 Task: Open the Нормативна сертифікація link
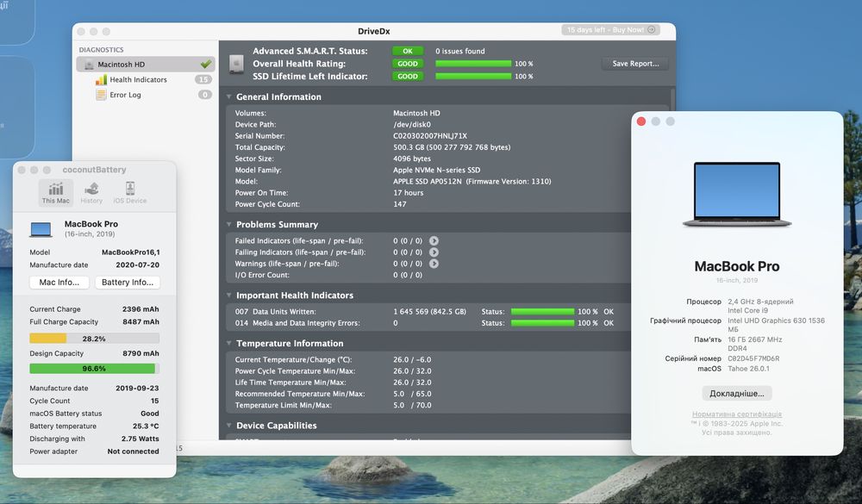(x=737, y=414)
